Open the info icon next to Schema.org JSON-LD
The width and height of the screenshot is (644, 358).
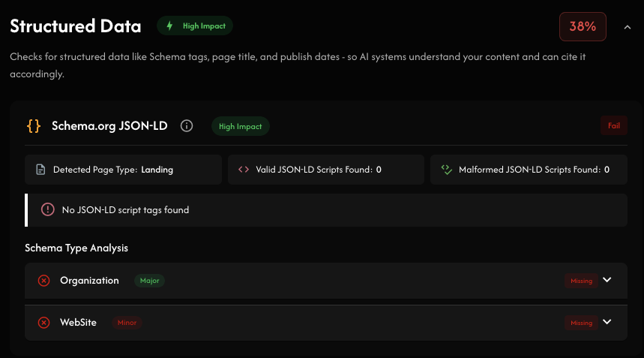(x=187, y=126)
